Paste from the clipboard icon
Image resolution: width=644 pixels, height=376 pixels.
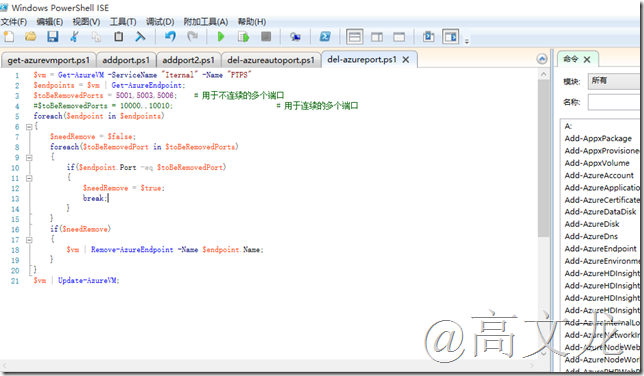click(x=118, y=37)
